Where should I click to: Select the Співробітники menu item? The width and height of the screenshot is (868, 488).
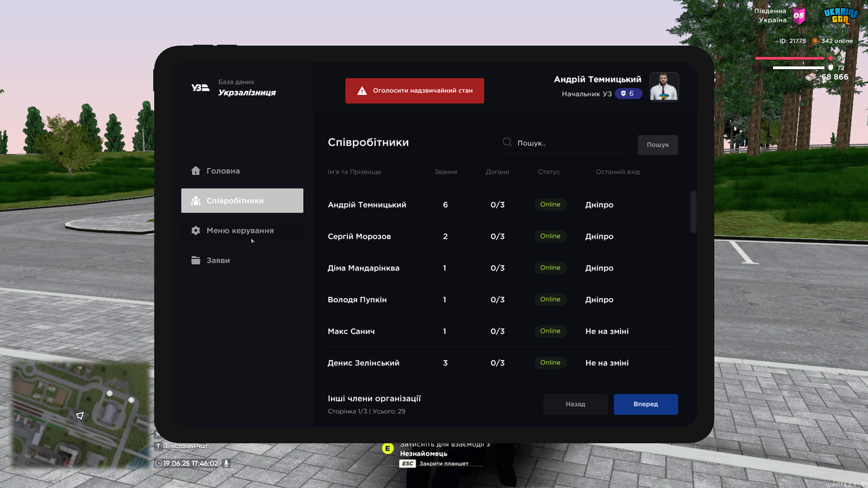[x=242, y=201]
